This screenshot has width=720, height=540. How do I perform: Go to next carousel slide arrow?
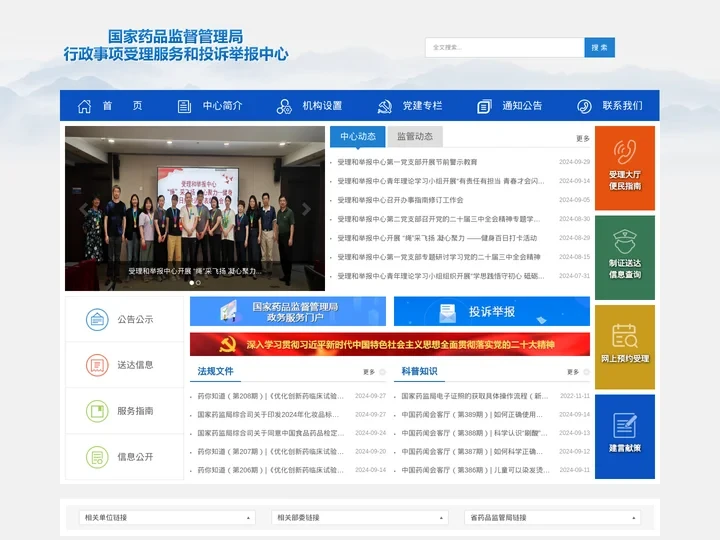(x=306, y=209)
